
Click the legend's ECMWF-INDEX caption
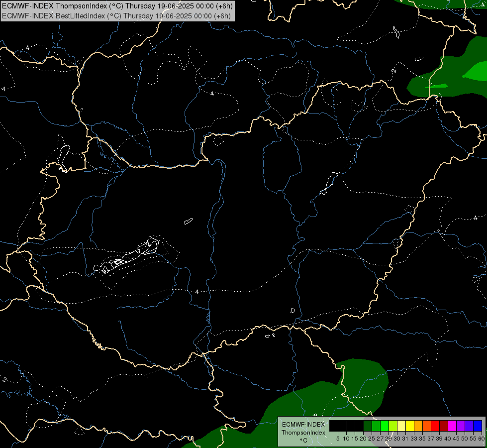[303, 425]
